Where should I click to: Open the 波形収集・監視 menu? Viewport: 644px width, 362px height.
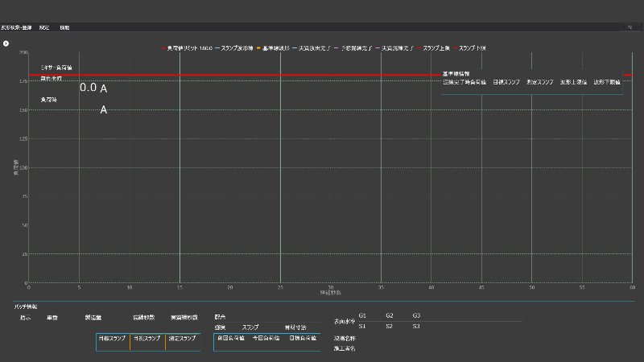tap(16, 27)
